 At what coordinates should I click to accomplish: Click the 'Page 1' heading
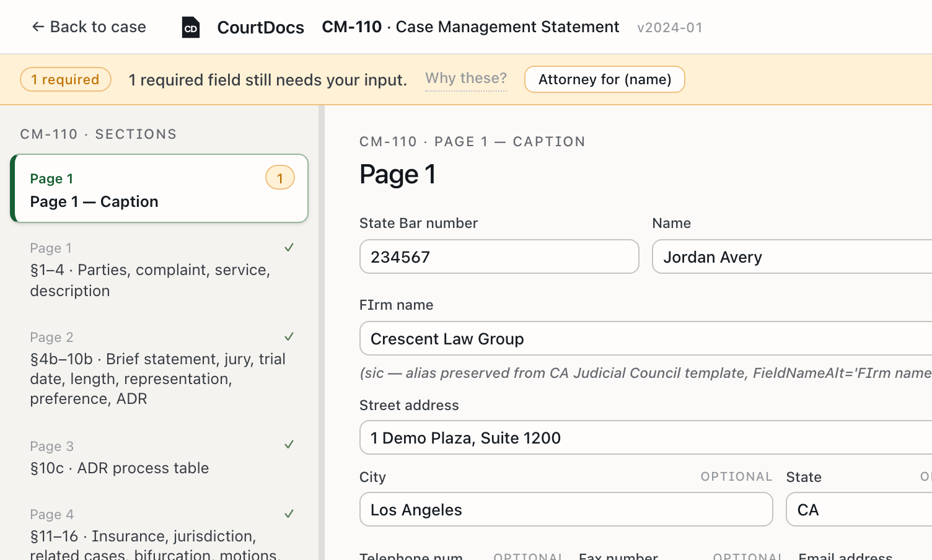coord(398,174)
